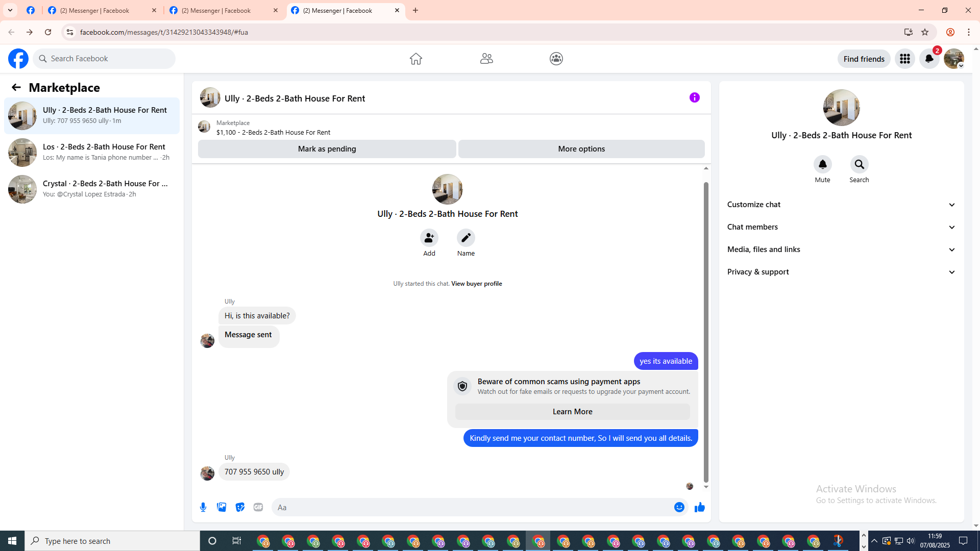This screenshot has height=551, width=980.
Task: Open the Facebook notifications bell
Action: tap(929, 59)
